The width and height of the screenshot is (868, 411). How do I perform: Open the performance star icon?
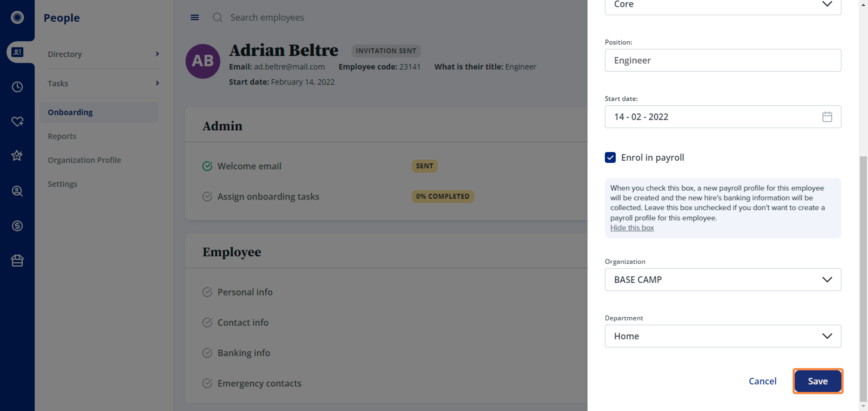click(x=17, y=156)
